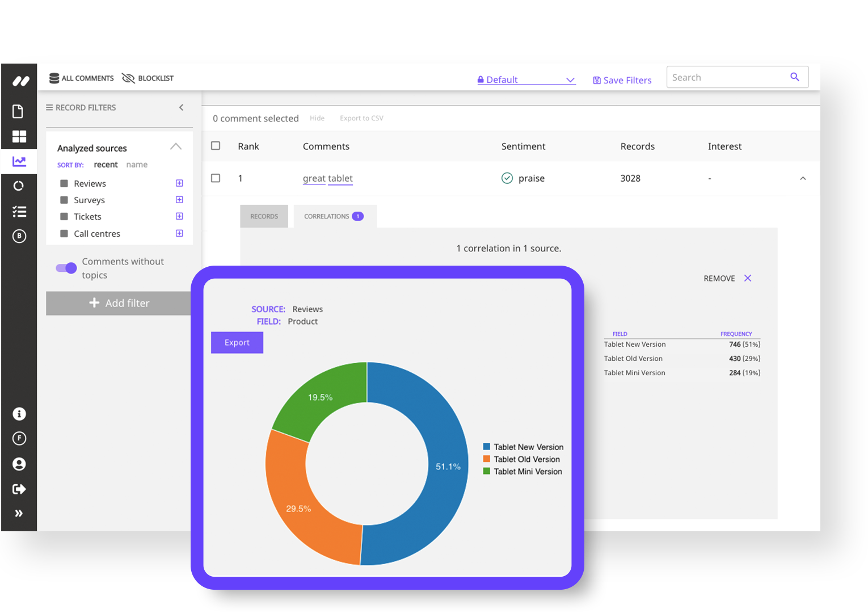The height and width of the screenshot is (613, 868).
Task: Click the info icon near sidebar bottom
Action: pos(19,414)
